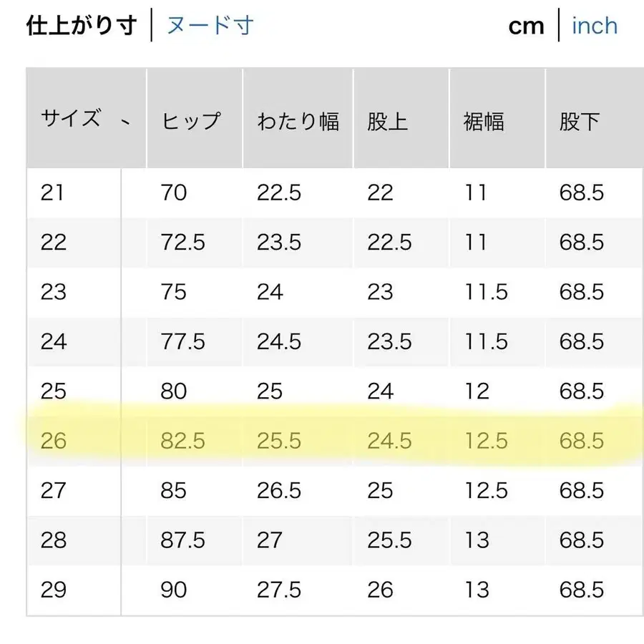
Task: Switch to the ヌード寸 tab
Action: point(208,25)
